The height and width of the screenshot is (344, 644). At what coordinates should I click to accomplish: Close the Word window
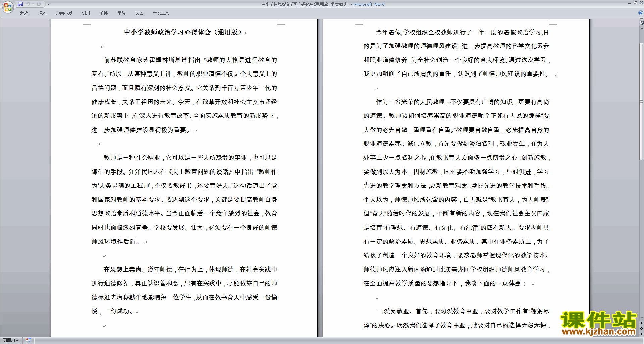(x=641, y=3)
